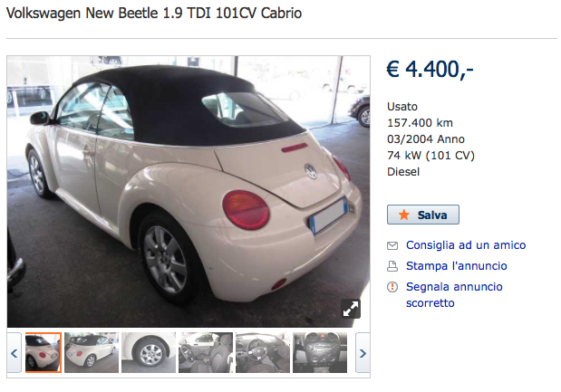Select the front seats interior thumbnail
This screenshot has height=392, width=561.
point(206,353)
